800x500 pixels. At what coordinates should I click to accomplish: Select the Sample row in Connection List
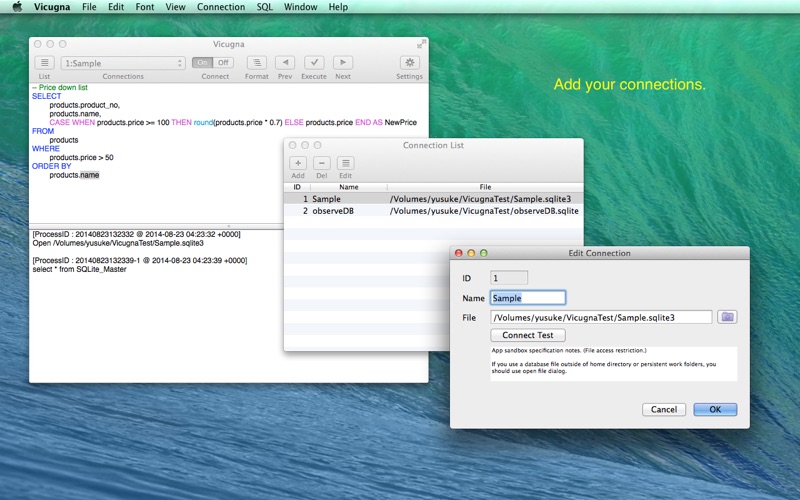pos(433,199)
